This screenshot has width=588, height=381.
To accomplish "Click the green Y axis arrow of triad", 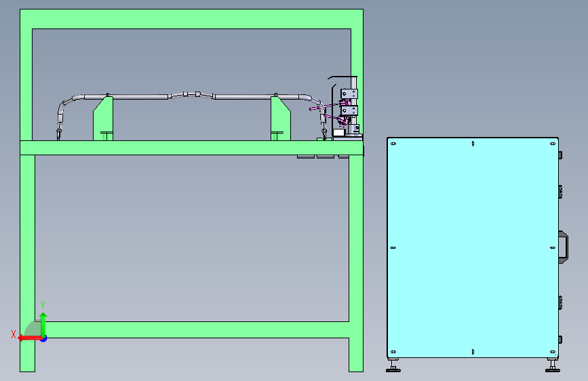I will point(43,324).
